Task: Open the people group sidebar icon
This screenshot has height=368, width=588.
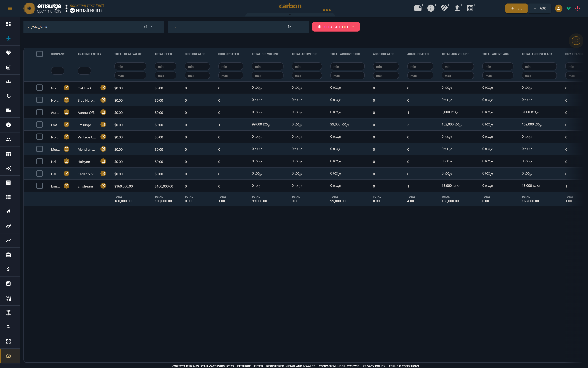Action: tap(9, 139)
